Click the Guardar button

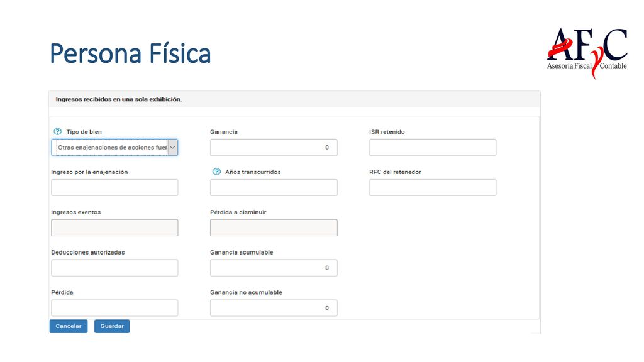[112, 326]
